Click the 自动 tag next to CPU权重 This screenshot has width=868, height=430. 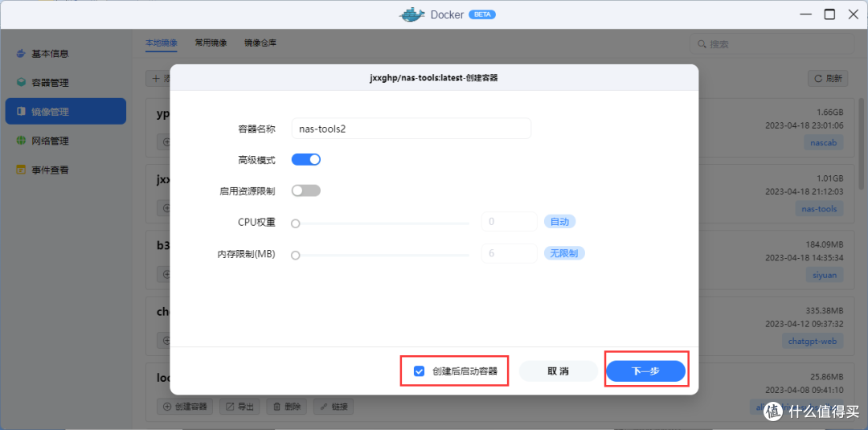[559, 221]
